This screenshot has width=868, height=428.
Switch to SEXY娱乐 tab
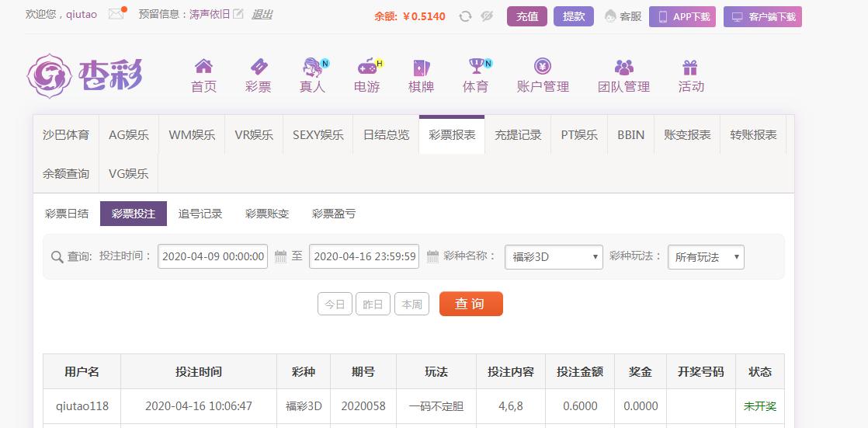[318, 134]
